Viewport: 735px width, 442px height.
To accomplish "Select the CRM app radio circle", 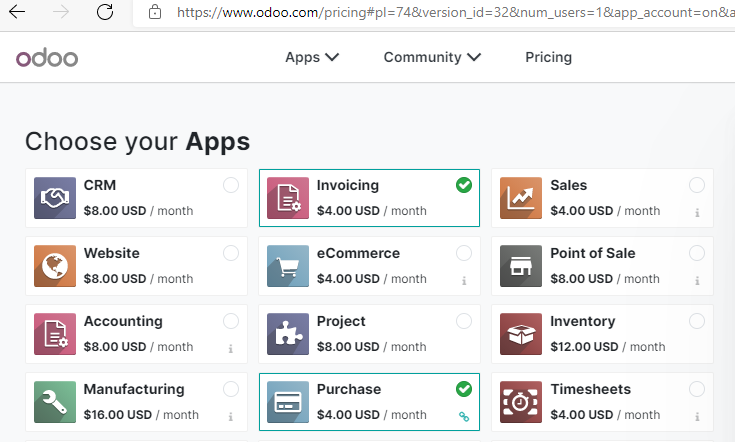I will [x=231, y=185].
